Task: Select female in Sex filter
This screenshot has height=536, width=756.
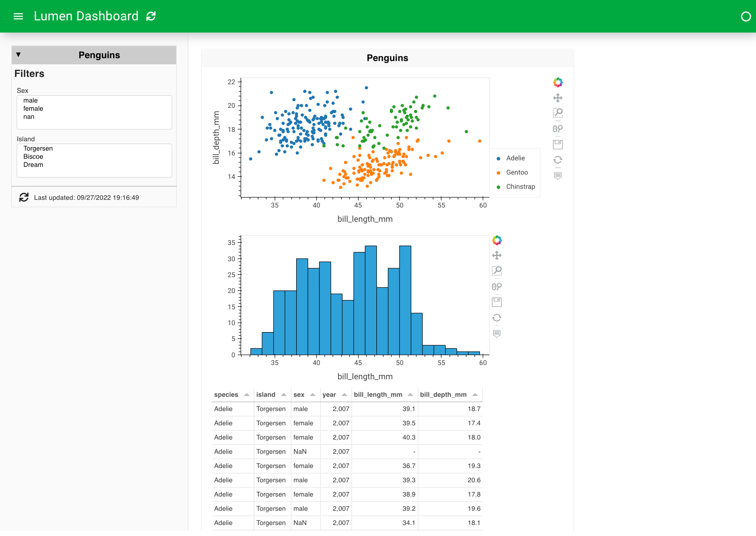Action: (33, 109)
